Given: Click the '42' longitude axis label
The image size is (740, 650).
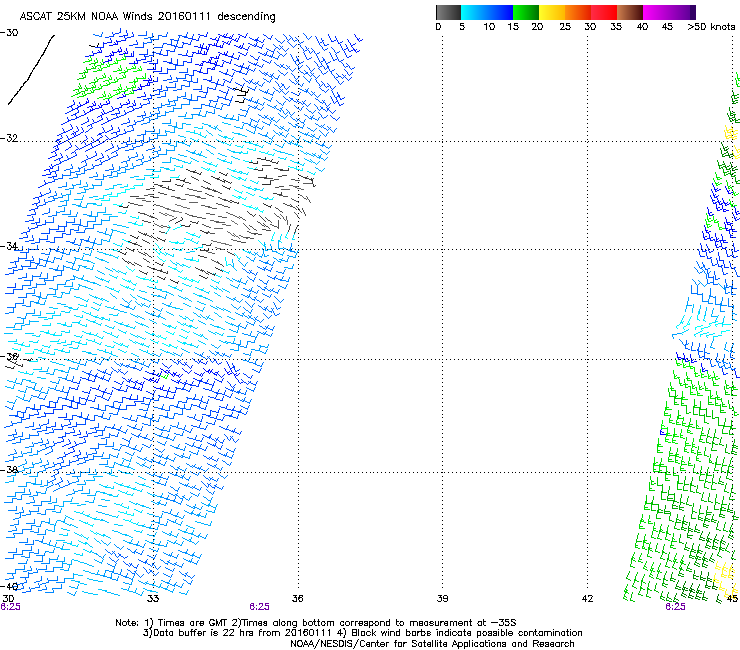Looking at the screenshot, I should tap(587, 599).
